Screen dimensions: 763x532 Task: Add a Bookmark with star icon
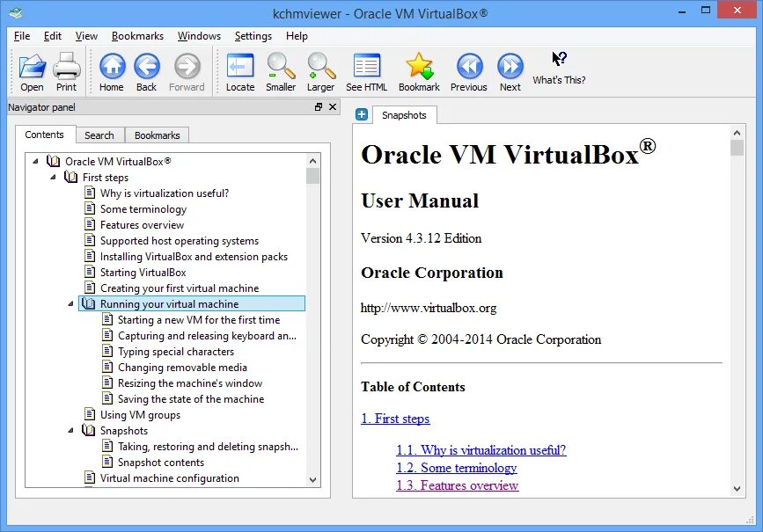click(419, 66)
